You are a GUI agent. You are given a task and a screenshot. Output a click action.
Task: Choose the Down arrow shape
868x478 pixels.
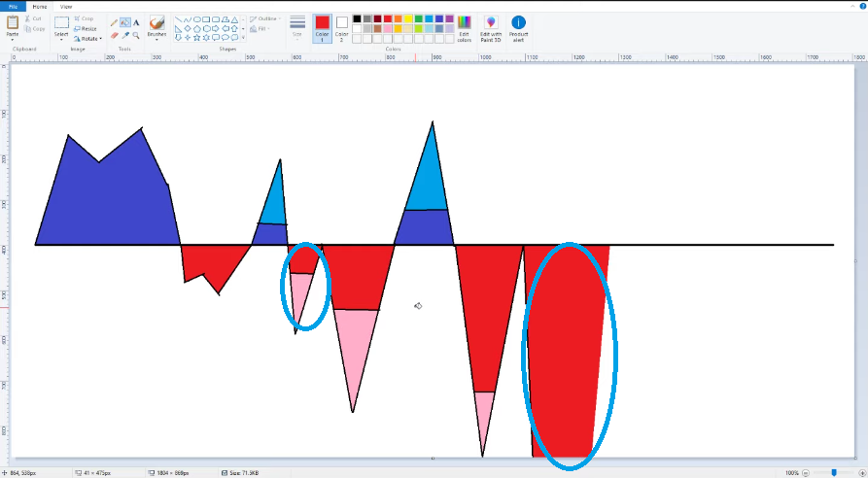pyautogui.click(x=178, y=37)
